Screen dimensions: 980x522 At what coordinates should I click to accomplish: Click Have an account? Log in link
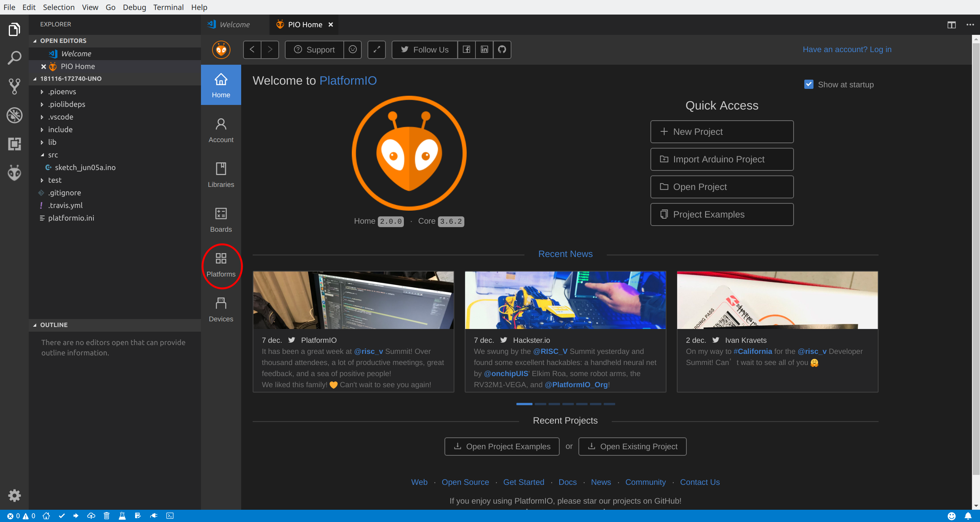click(x=847, y=49)
